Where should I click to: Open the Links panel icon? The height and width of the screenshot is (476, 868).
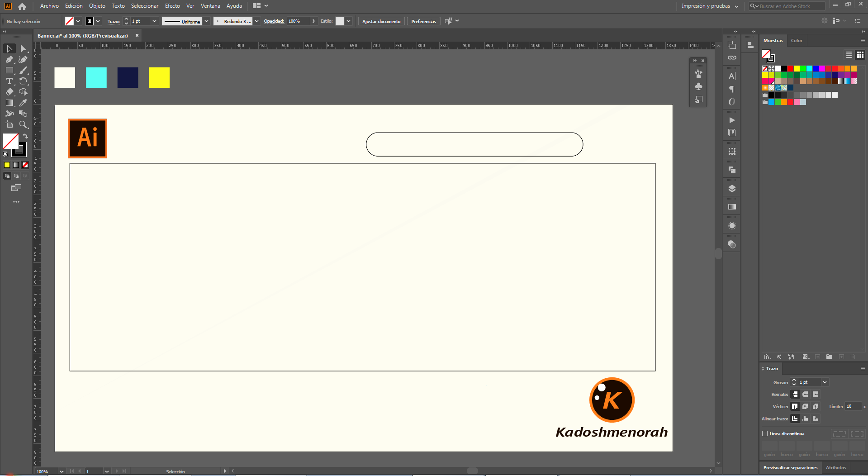pos(732,57)
